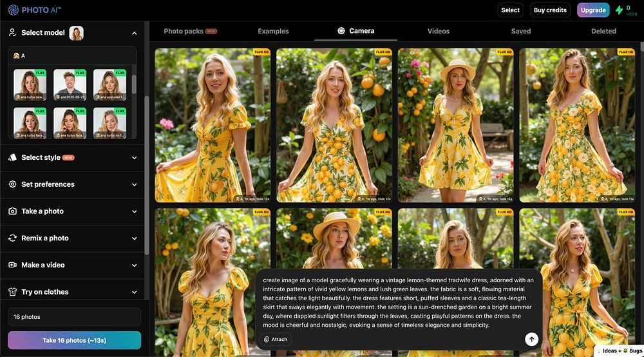Expand the Take a photo chevron
The width and height of the screenshot is (644, 357).
[135, 211]
